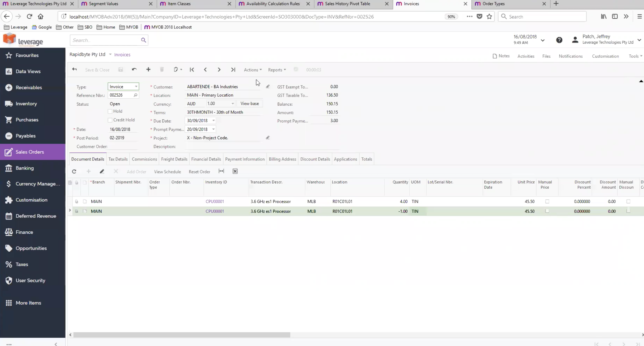Select the pencil edit icon above the grid

tap(102, 171)
